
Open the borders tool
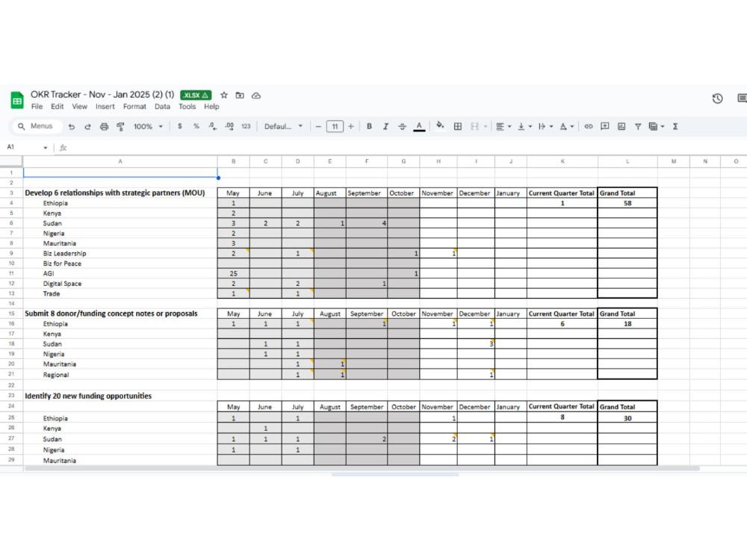[x=457, y=126]
